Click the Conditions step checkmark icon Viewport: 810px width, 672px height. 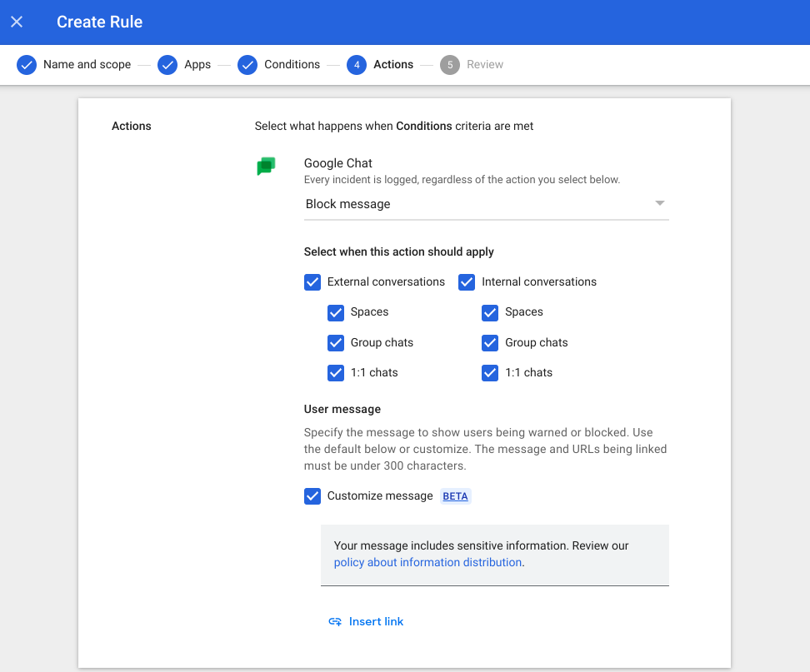click(x=247, y=65)
